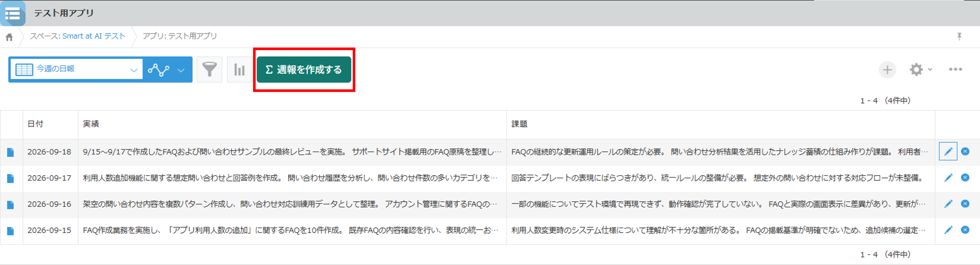This screenshot has height=265, width=980.
Task: Select the 2026-09-15 date cell
Action: coord(50,231)
